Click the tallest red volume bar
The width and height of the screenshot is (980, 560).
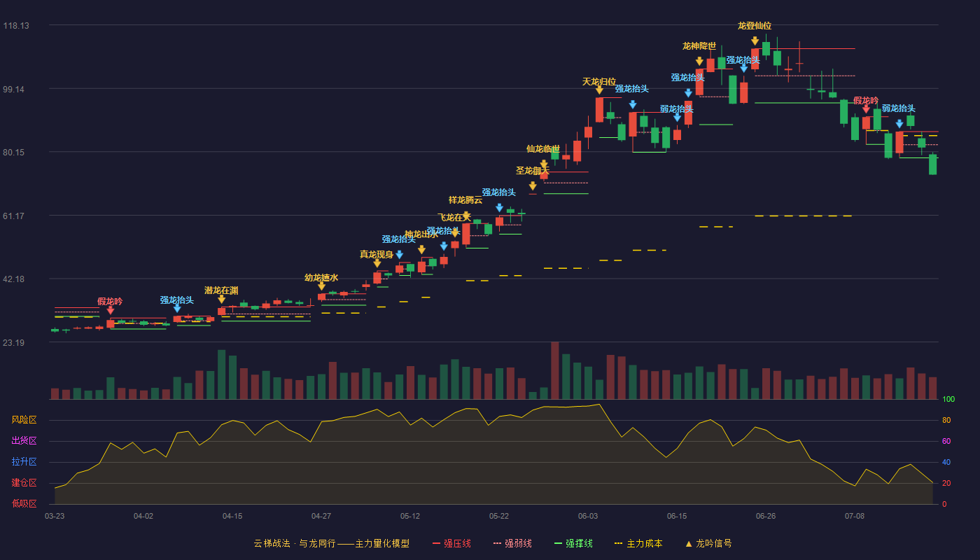click(x=555, y=370)
